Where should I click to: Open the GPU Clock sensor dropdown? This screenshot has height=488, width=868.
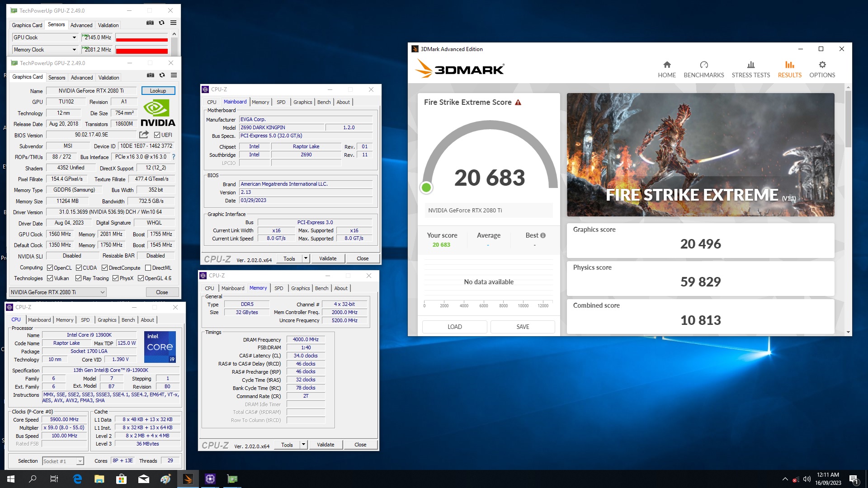pyautogui.click(x=45, y=38)
